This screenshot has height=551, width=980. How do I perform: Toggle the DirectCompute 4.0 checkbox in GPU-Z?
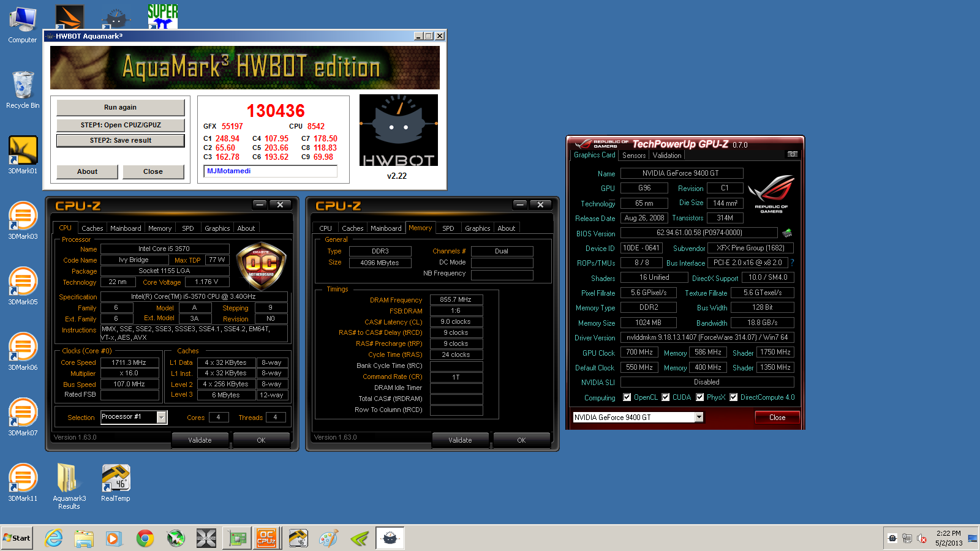734,397
